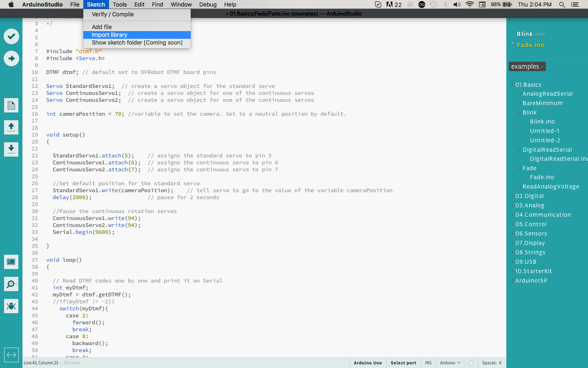Viewport: 588px width, 368px height.
Task: Open the Apple menu
Action: 11,4
